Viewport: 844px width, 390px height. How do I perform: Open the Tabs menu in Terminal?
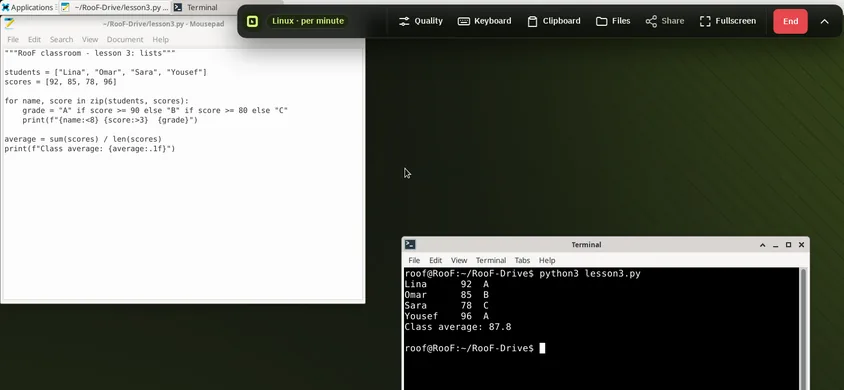(522, 260)
